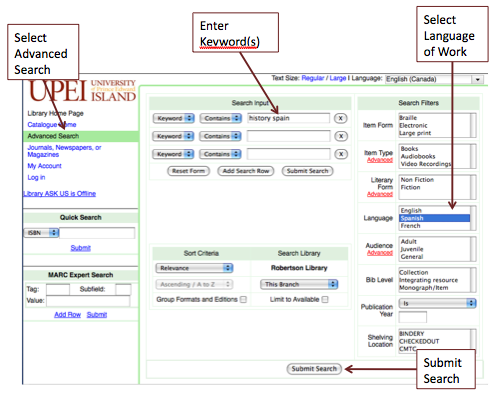This screenshot has width=502, height=399.
Task: Open the This Branch library dropdown
Action: coord(299,284)
